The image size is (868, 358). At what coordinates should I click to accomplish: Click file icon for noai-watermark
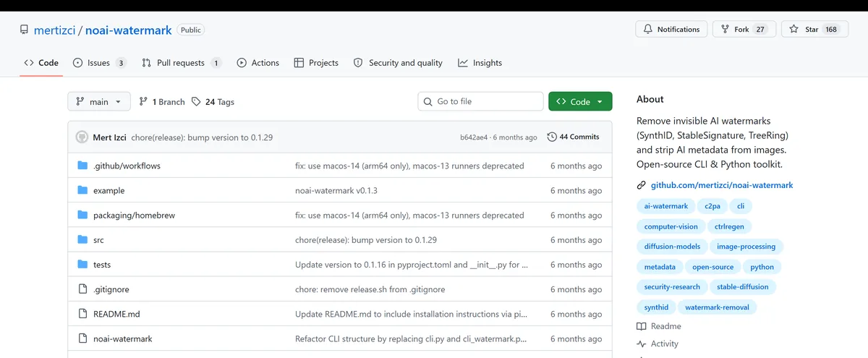(82, 338)
